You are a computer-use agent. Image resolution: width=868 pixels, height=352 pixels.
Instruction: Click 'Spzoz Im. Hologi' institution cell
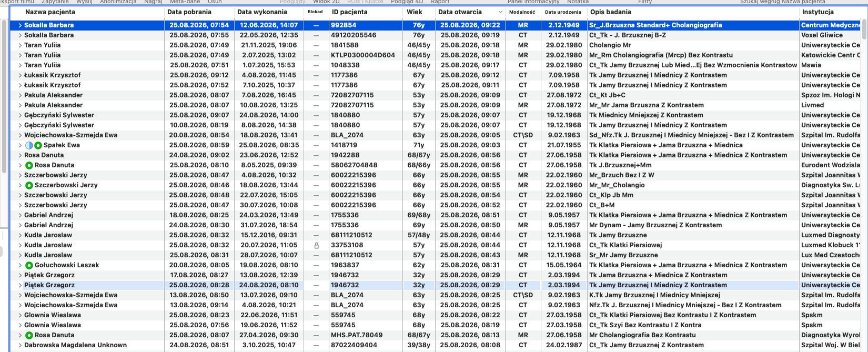[831, 95]
